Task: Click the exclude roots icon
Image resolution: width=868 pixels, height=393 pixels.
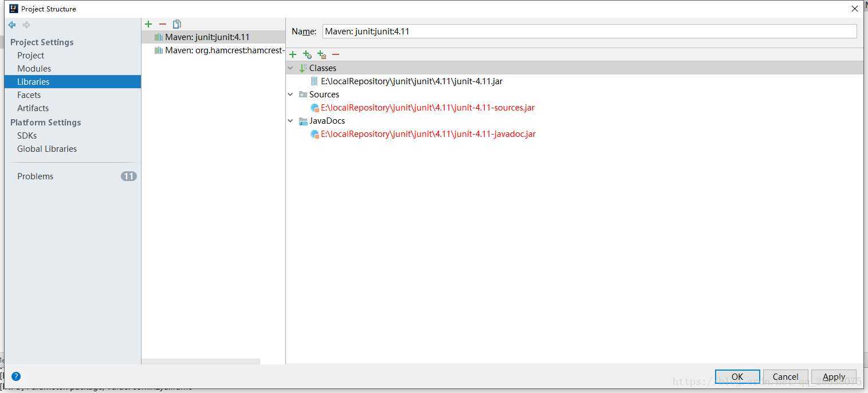Action: coord(321,54)
